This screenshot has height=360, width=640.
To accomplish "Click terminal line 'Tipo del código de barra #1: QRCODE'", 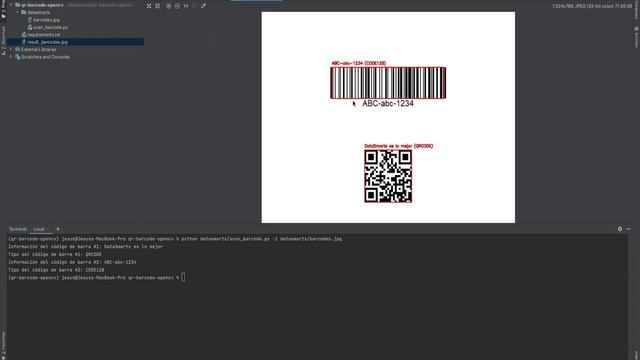I will 55,254.
